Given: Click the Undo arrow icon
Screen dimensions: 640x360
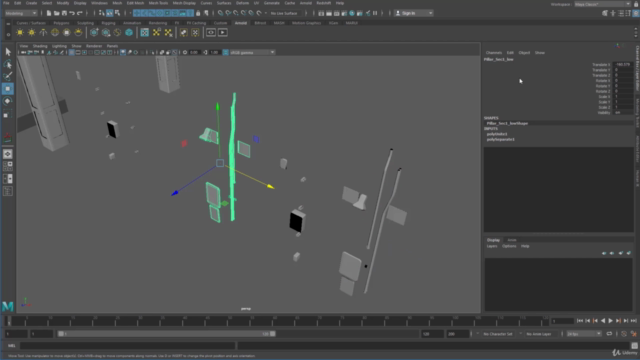Looking at the screenshot, I should coord(72,13).
